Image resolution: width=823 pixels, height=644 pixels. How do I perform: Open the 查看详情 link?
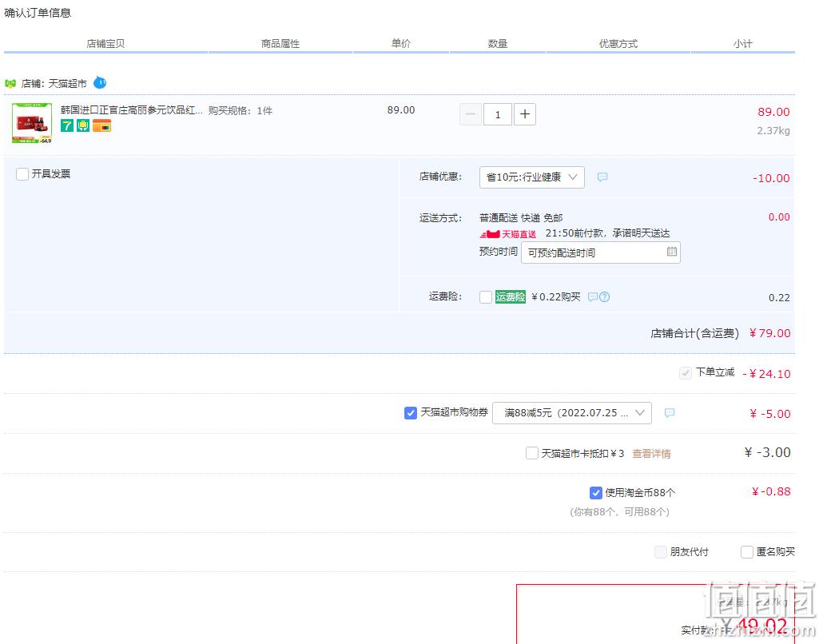click(x=651, y=454)
